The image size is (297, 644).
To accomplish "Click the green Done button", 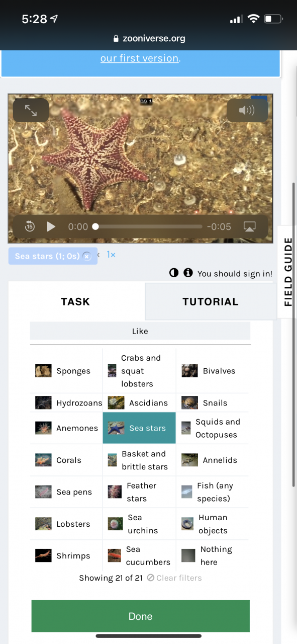I will point(140,616).
